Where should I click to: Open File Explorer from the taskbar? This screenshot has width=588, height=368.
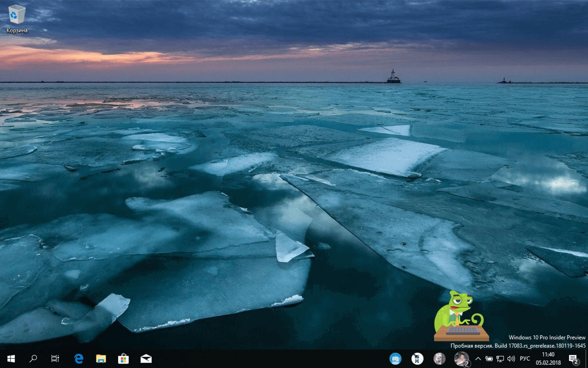pyautogui.click(x=101, y=358)
